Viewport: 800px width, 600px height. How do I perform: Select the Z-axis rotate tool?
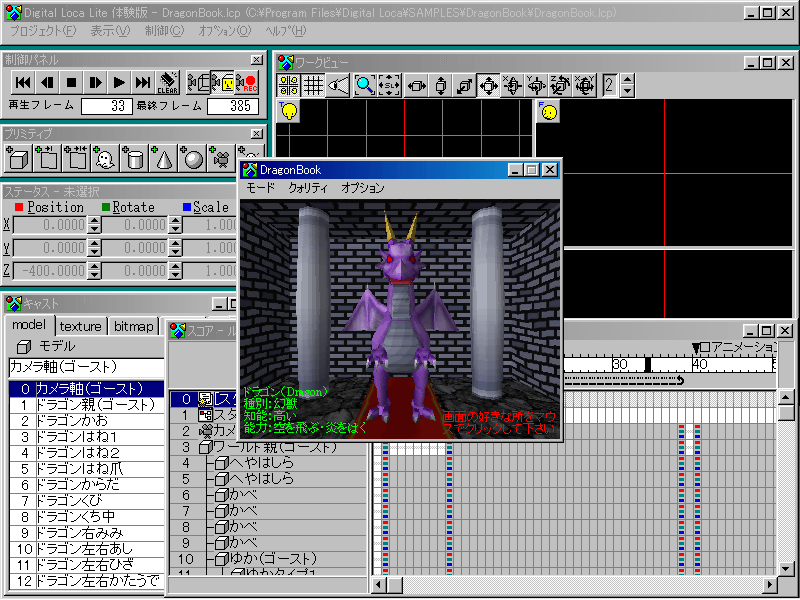pos(560,85)
